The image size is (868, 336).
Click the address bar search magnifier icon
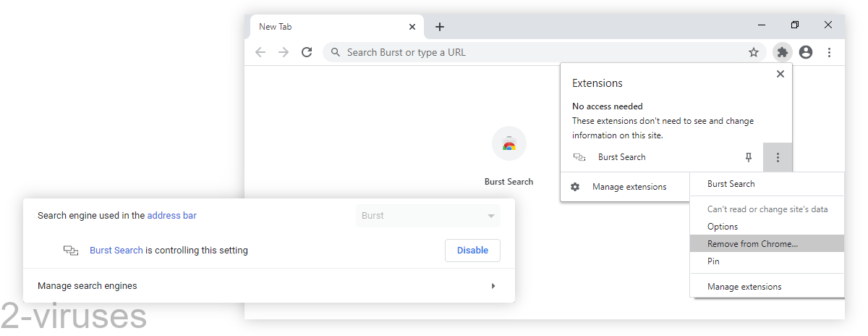(336, 52)
